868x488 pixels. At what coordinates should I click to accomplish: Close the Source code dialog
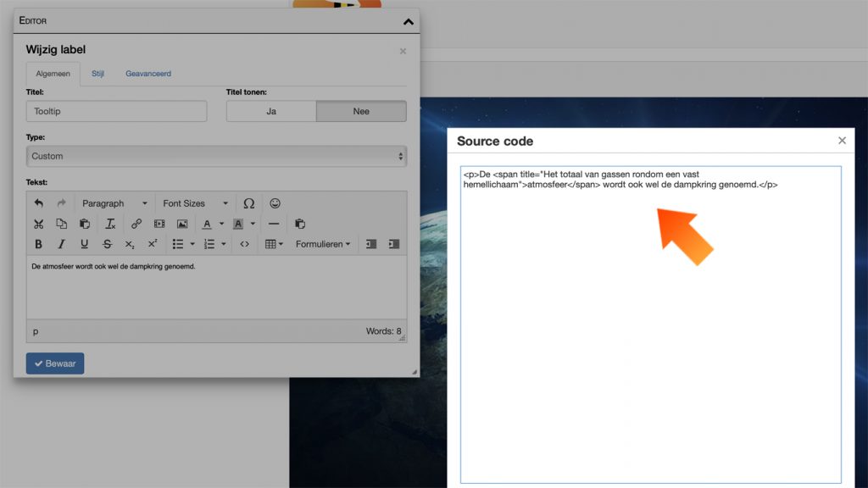tap(842, 141)
